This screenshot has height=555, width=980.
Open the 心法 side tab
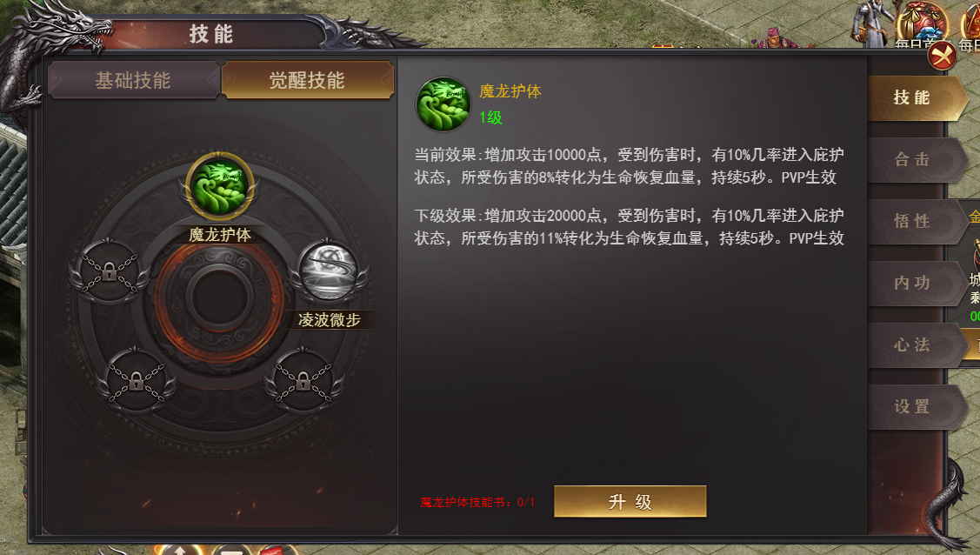point(915,345)
